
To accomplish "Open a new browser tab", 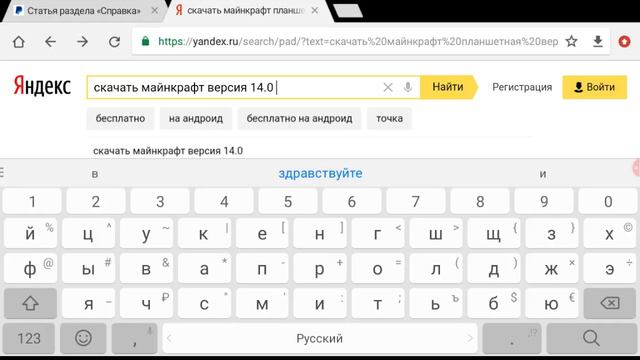I will pos(348,11).
